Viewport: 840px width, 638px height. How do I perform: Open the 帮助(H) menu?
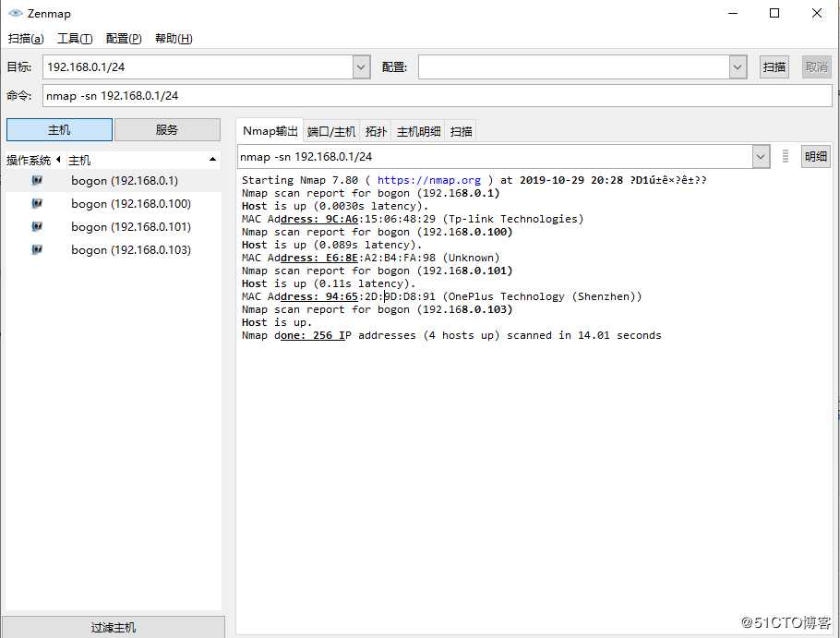point(174,39)
